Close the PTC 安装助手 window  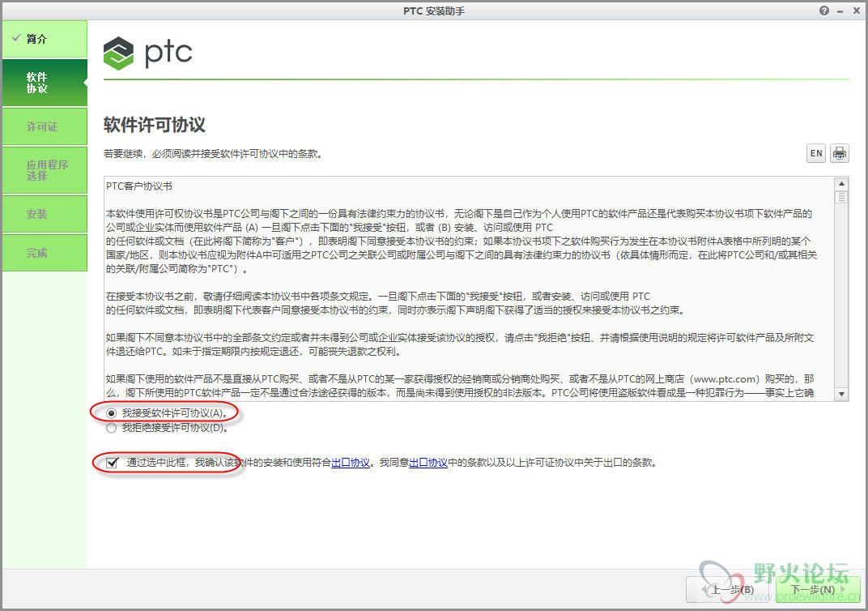click(856, 11)
